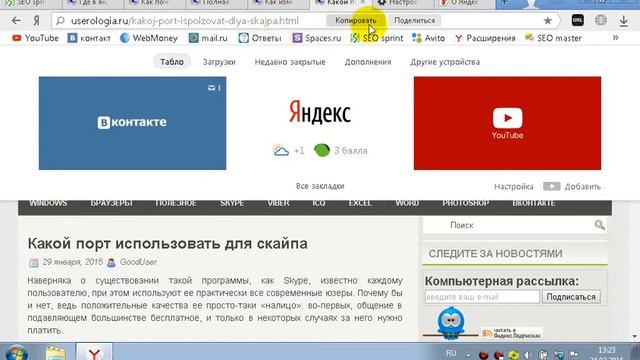Open Настройка of the tableau
The image size is (640, 360).
(513, 187)
